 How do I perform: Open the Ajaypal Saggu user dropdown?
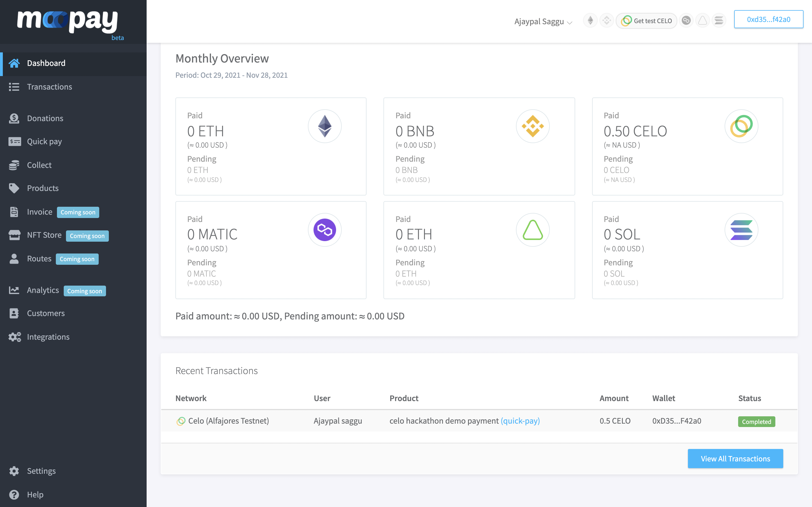(543, 21)
